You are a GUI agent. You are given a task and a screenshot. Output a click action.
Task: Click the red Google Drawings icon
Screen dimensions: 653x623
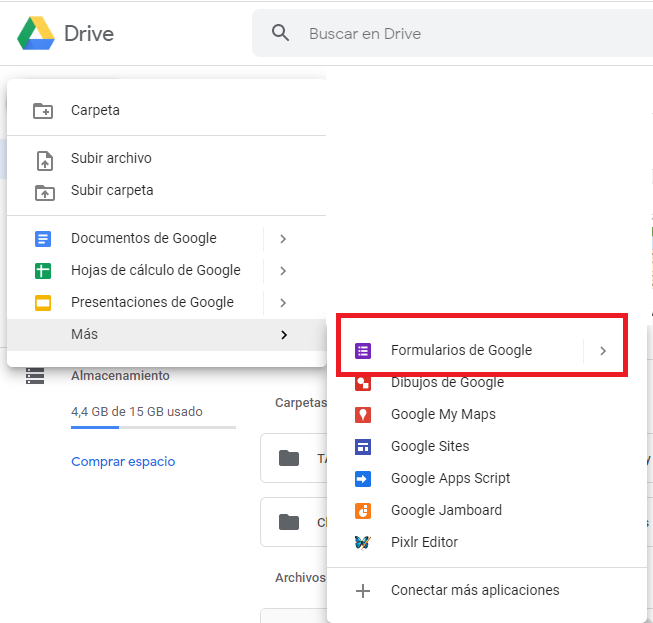pos(363,383)
